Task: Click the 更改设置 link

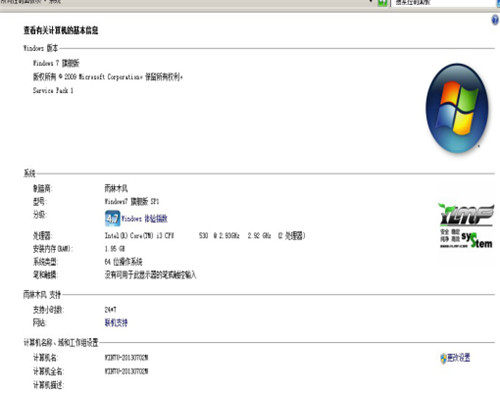Action: click(x=458, y=358)
